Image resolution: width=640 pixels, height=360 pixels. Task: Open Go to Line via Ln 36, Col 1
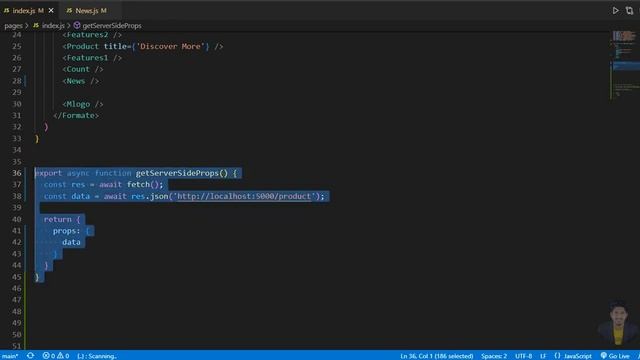tap(436, 356)
